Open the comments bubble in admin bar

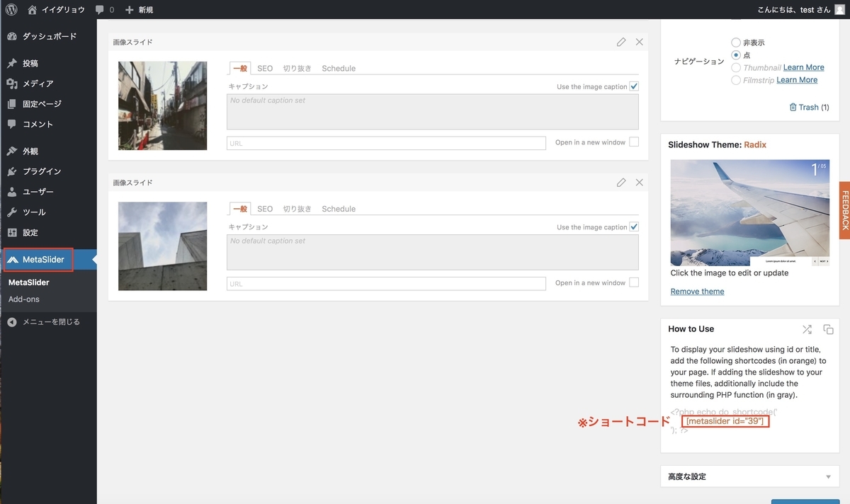click(104, 10)
